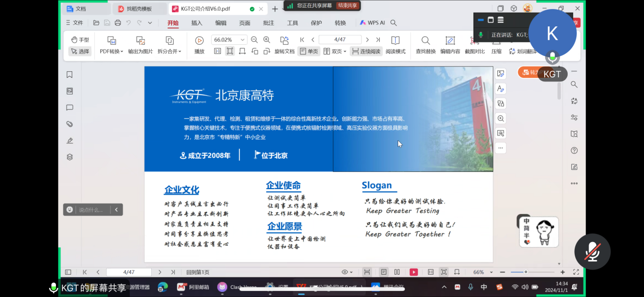Click 回到第1页 in status bar
The width and height of the screenshot is (644, 297).
pos(198,272)
